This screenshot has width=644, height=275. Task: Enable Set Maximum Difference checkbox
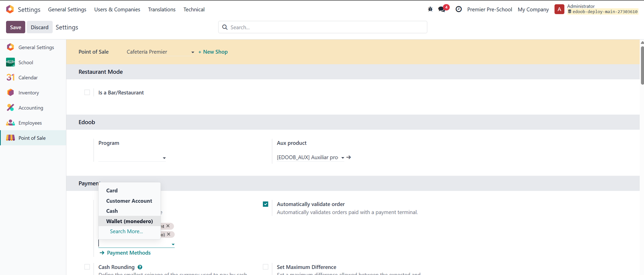coord(266,267)
